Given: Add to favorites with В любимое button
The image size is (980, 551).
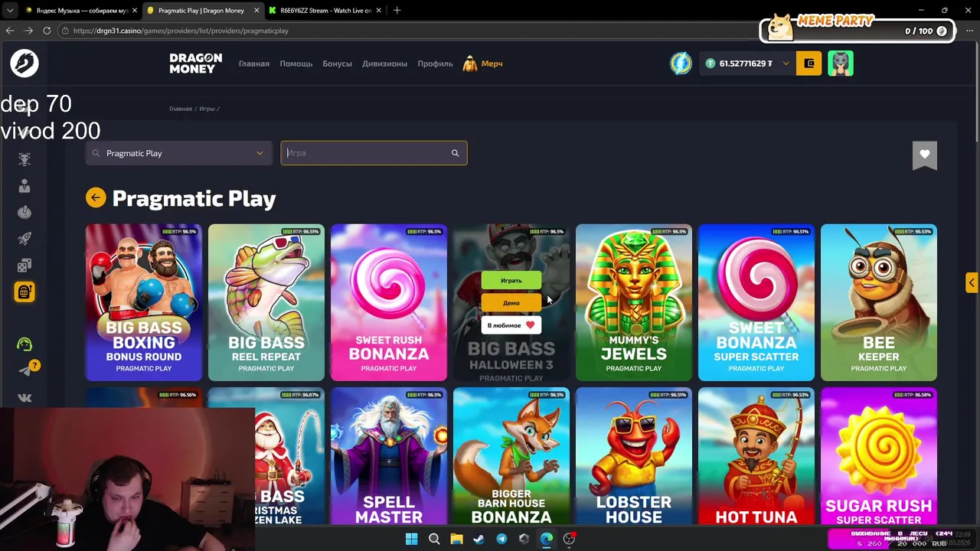Looking at the screenshot, I should coord(511,325).
